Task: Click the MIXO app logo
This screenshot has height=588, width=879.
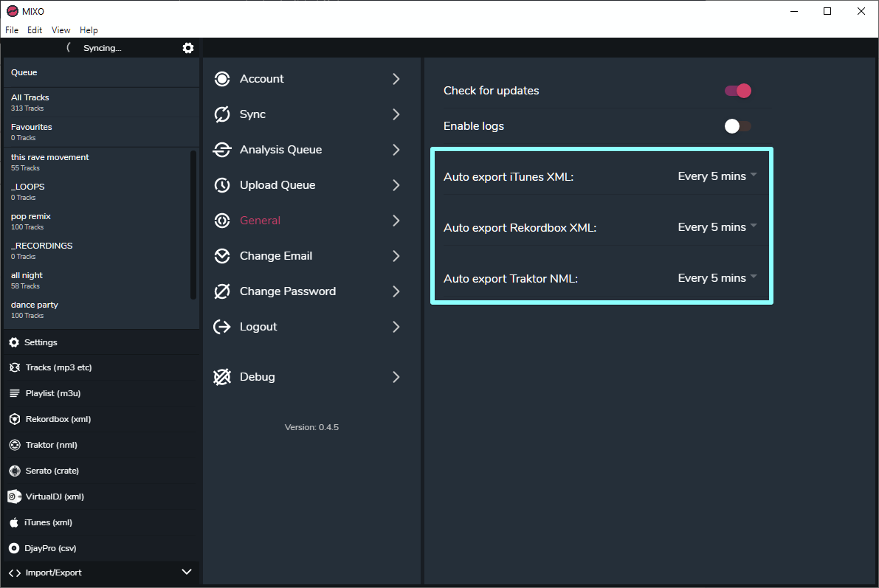Action: pyautogui.click(x=13, y=11)
